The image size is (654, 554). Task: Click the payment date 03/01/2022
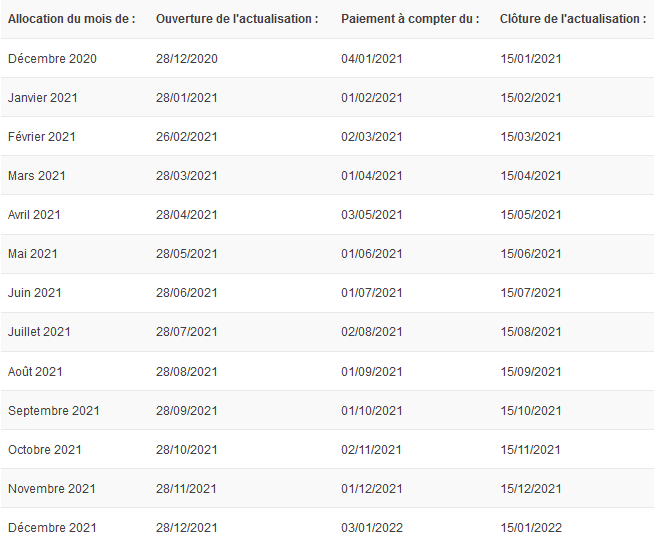(372, 528)
